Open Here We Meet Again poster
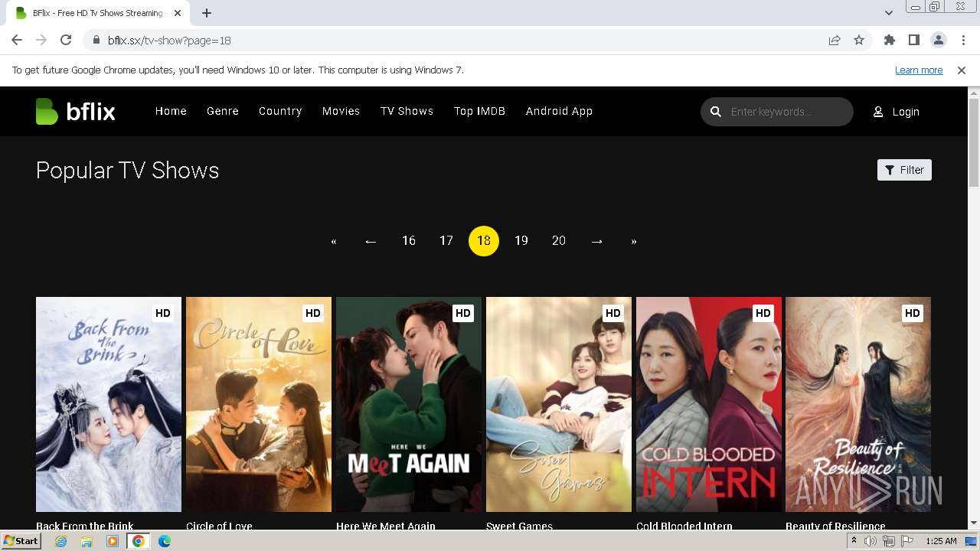The image size is (980, 551). point(409,404)
